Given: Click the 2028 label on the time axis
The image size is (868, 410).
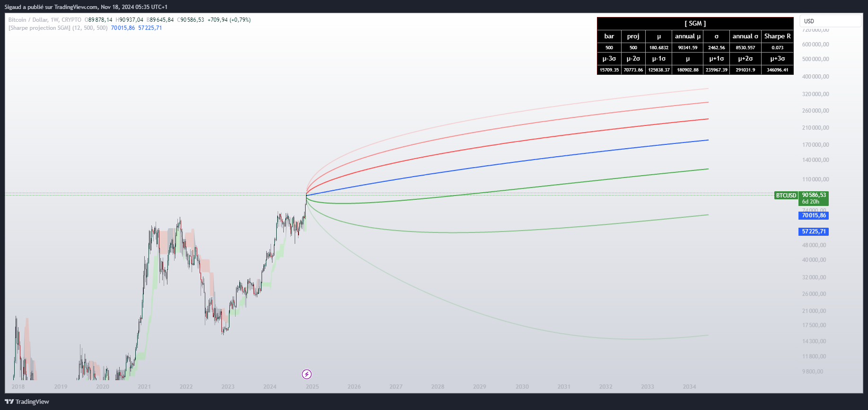Looking at the screenshot, I should click(x=438, y=387).
